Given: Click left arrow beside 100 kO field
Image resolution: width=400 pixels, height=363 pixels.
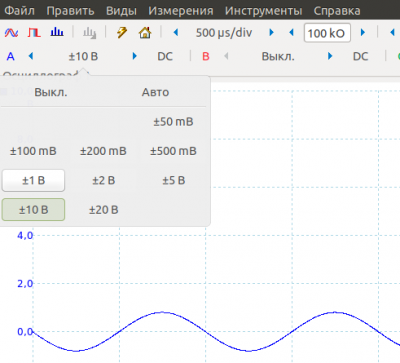Looking at the screenshot, I should [x=292, y=32].
